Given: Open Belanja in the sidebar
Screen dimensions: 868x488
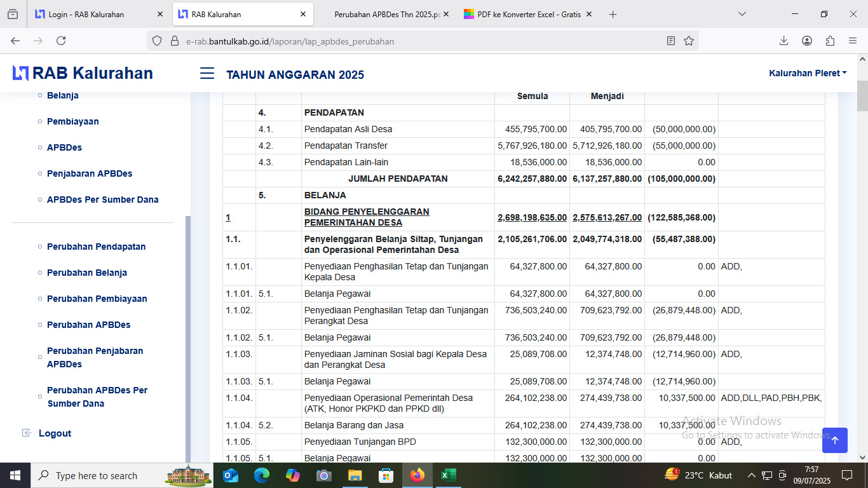Looking at the screenshot, I should click(x=63, y=95).
